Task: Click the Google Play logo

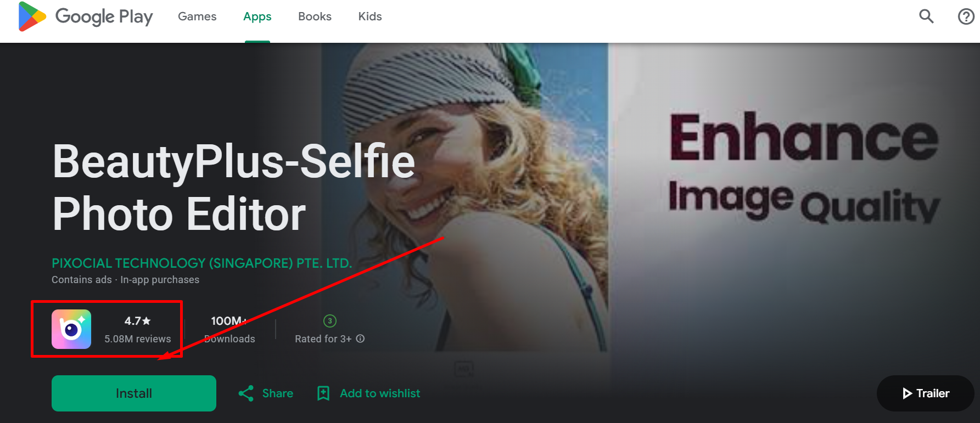Action: pyautogui.click(x=85, y=16)
